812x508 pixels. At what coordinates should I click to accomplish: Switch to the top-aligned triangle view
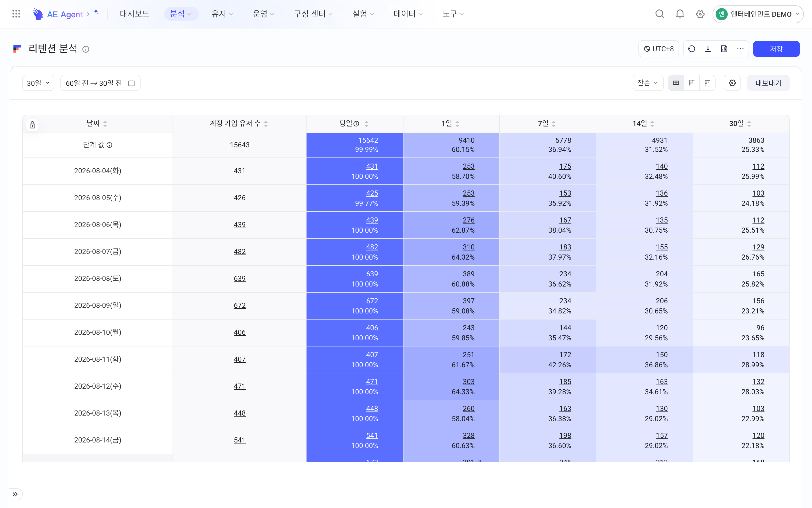[707, 83]
